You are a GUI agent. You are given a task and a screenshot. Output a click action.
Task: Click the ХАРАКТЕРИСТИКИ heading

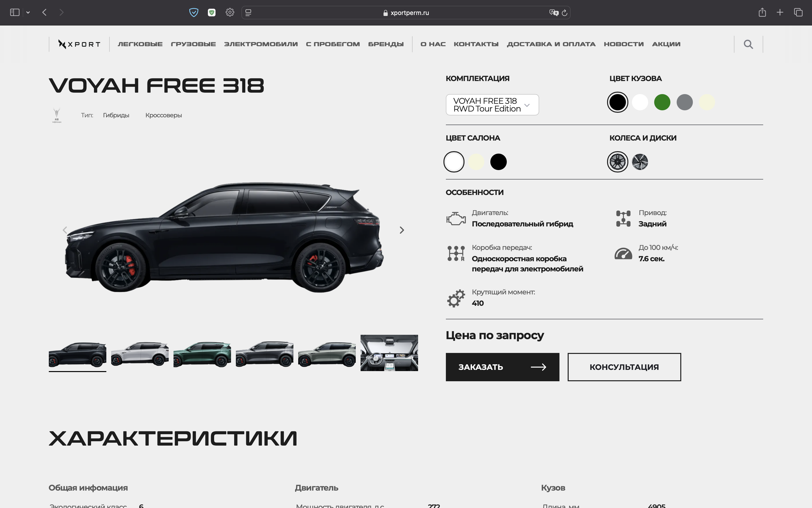[x=173, y=438]
